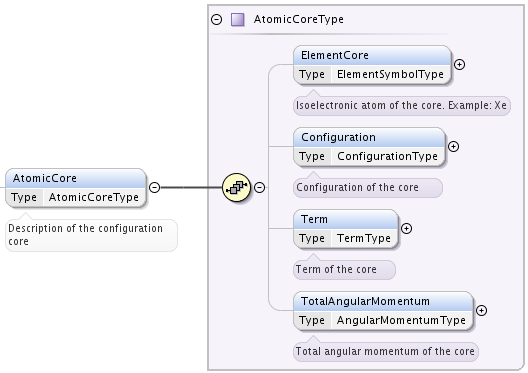Select the AtomicCore element box
The height and width of the screenshot is (373, 528).
pyautogui.click(x=76, y=188)
